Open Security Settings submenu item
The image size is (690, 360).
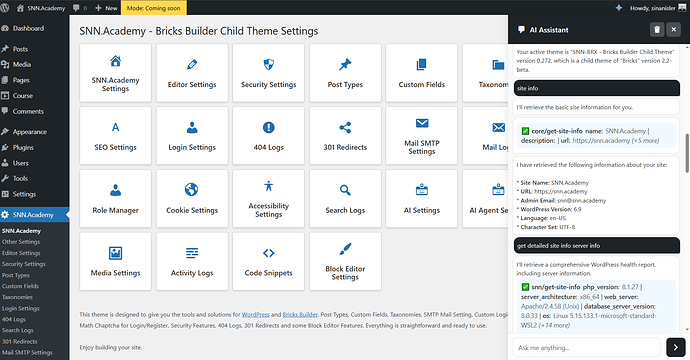(x=23, y=264)
